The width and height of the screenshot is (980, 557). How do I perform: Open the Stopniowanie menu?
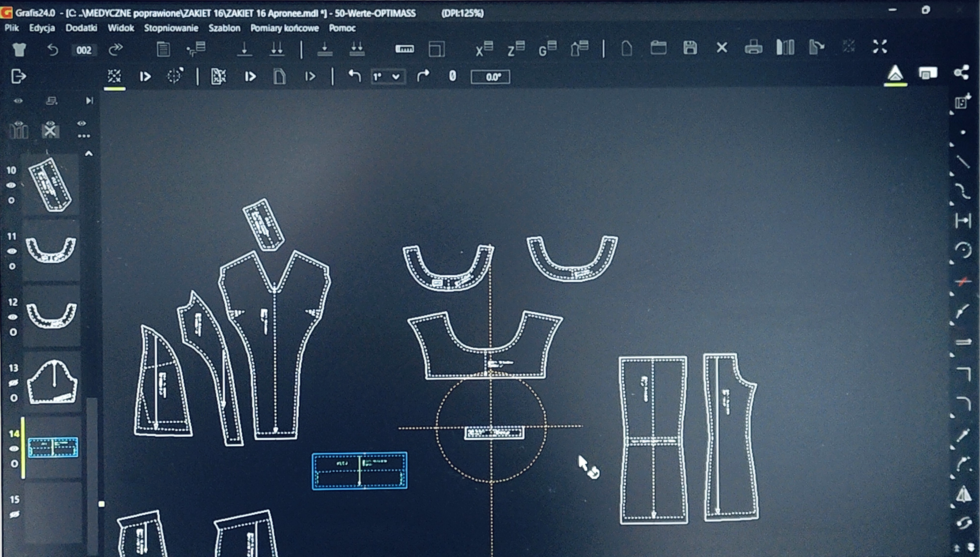171,28
